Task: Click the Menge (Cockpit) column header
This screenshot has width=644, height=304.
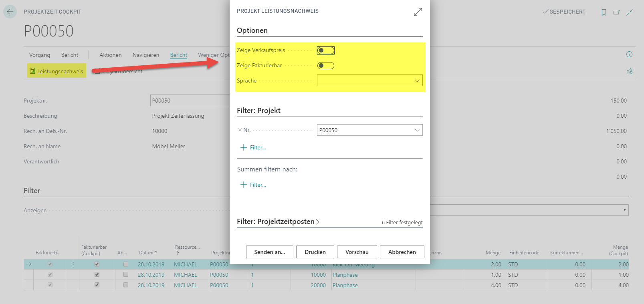Action: (x=619, y=250)
